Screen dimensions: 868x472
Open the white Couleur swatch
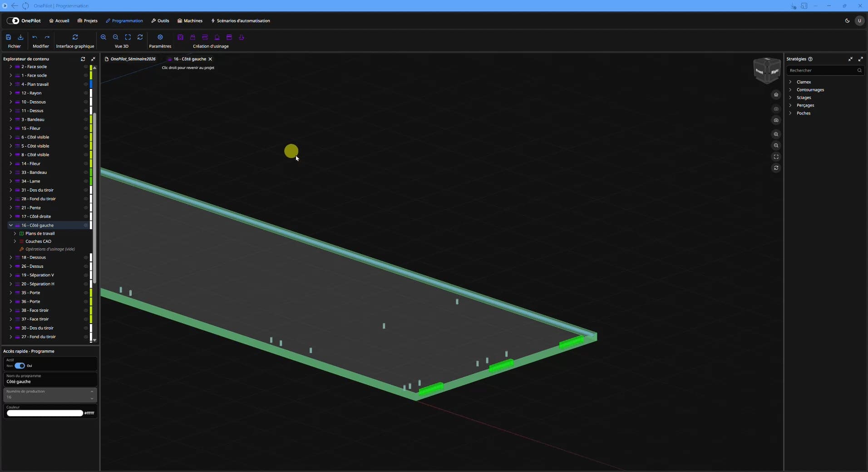point(44,413)
